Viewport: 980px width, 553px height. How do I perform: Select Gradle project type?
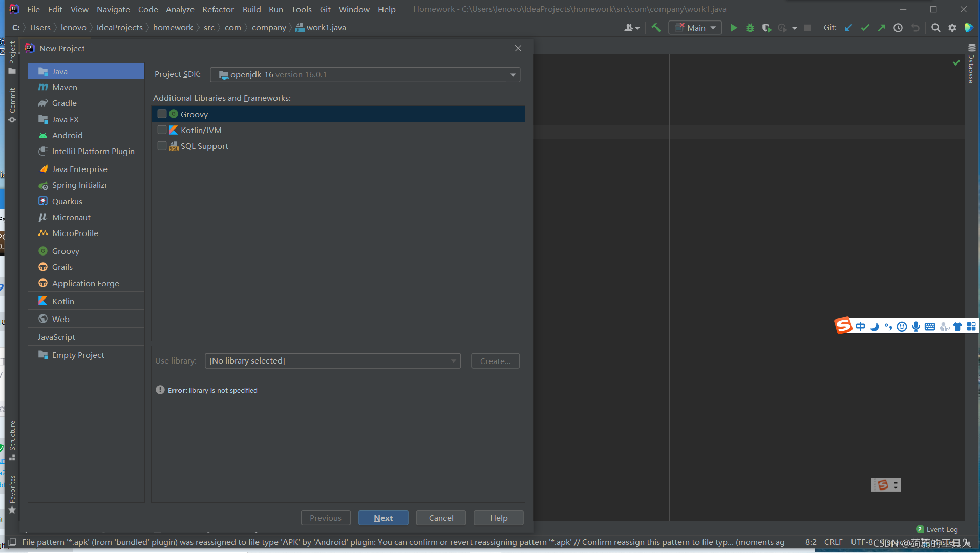point(86,103)
